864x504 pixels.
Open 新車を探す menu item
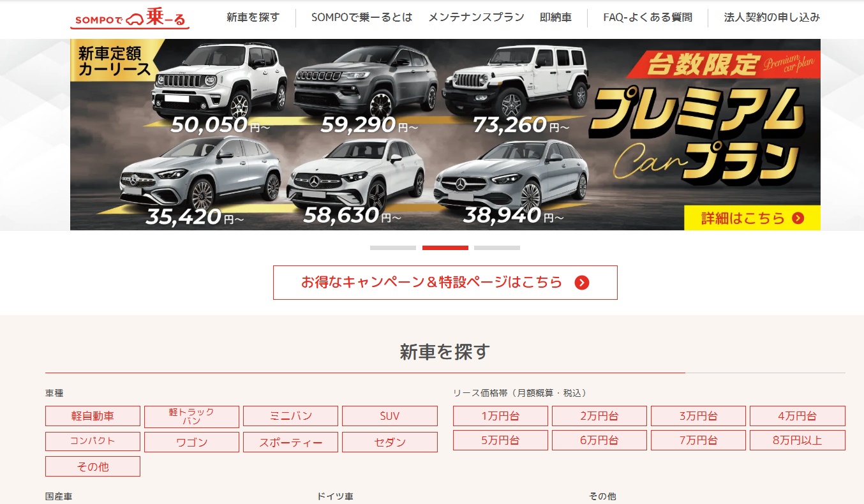(253, 17)
